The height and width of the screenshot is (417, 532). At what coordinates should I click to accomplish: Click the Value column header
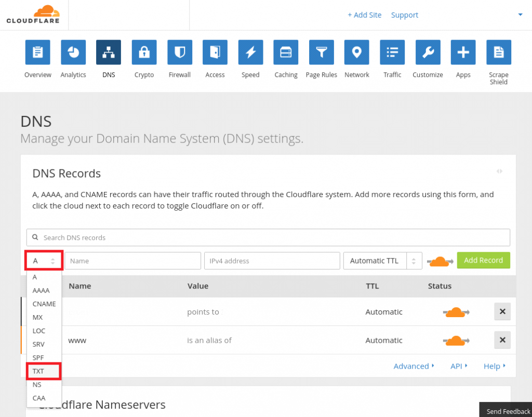click(x=198, y=286)
